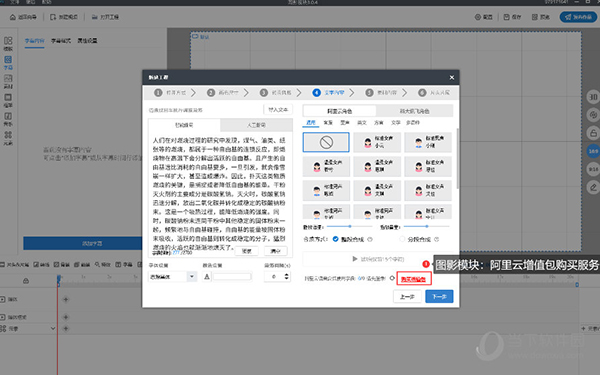Click the open project folder icon
600x375 pixels.
(94, 17)
